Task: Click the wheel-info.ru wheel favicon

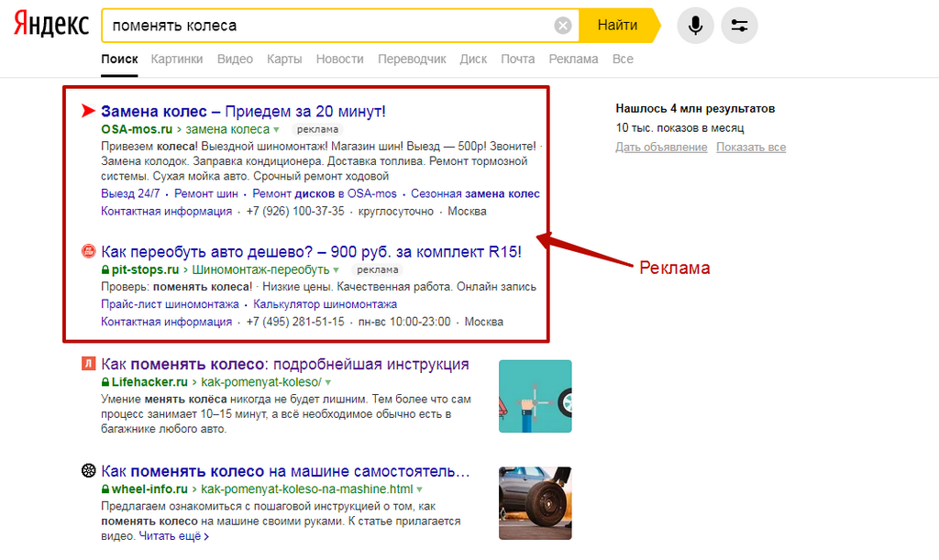Action: 89,471
